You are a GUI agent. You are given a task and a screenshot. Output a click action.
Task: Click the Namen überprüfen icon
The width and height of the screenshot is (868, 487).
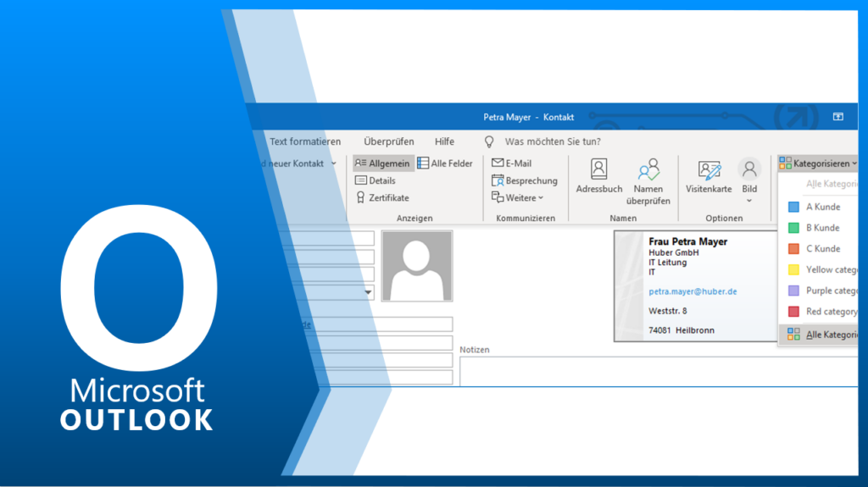click(648, 169)
